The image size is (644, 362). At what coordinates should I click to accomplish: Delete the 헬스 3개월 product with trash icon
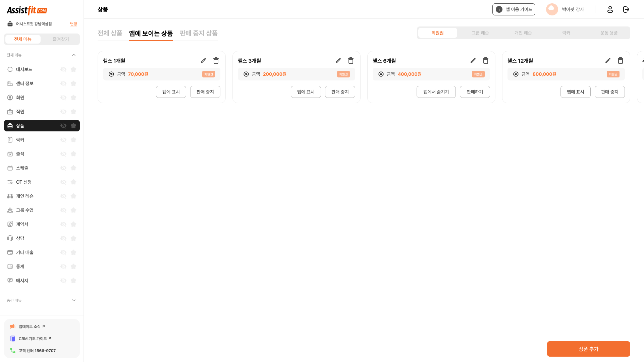[351, 61]
